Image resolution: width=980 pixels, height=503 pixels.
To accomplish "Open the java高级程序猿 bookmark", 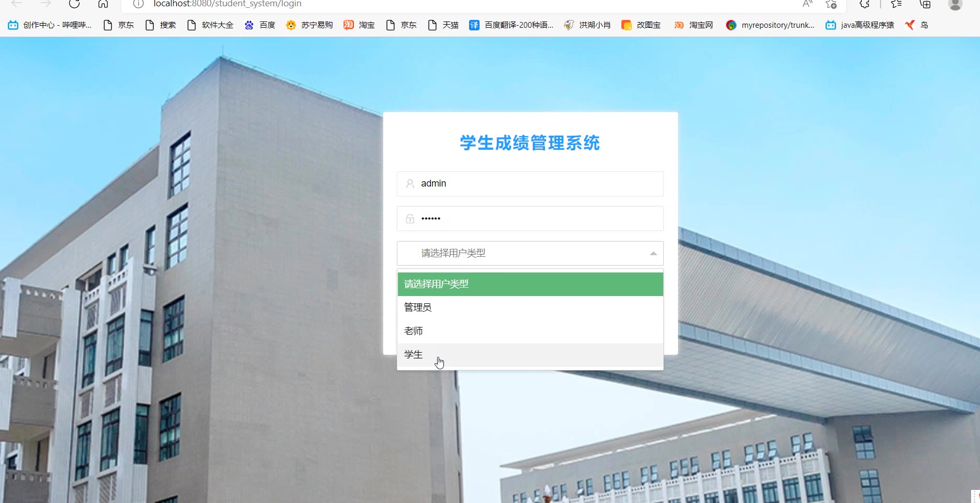I will click(x=860, y=25).
